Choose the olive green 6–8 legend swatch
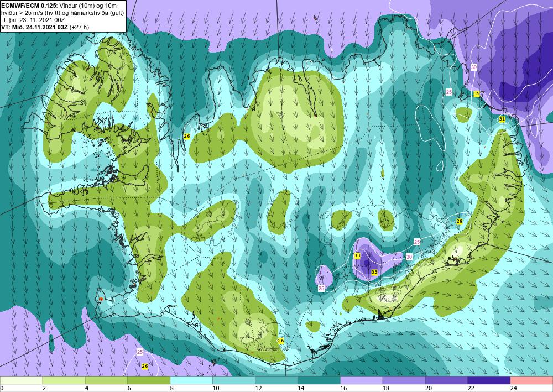Image resolution: width=553 pixels, height=392 pixels. pos(149,380)
